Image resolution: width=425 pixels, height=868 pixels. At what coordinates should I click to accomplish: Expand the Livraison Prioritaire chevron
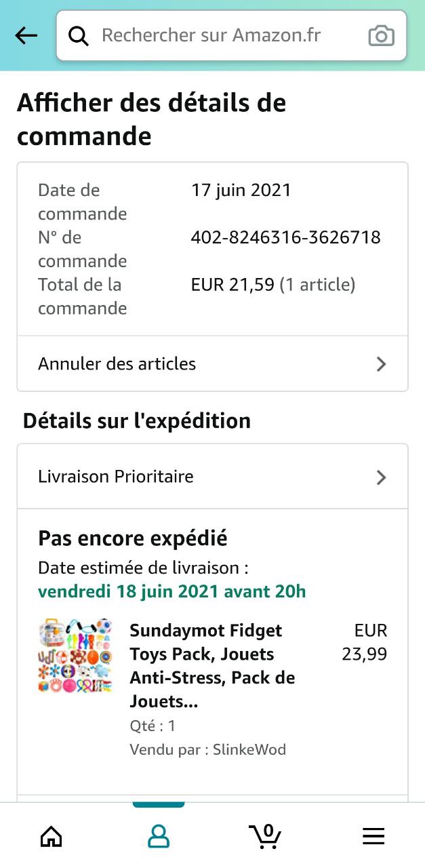coord(381,477)
